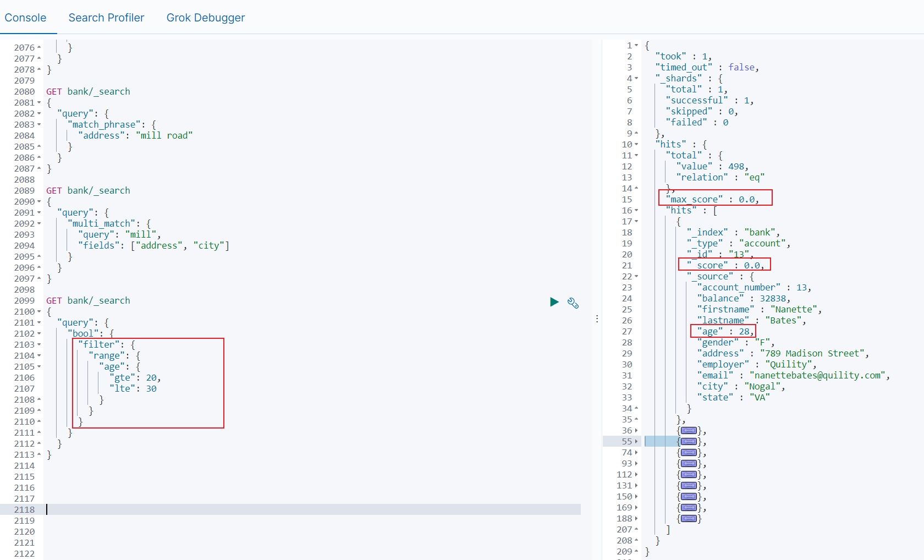Expand collapsed hit object on line 55
Screen dimensions: 924x560
pyautogui.click(x=689, y=442)
